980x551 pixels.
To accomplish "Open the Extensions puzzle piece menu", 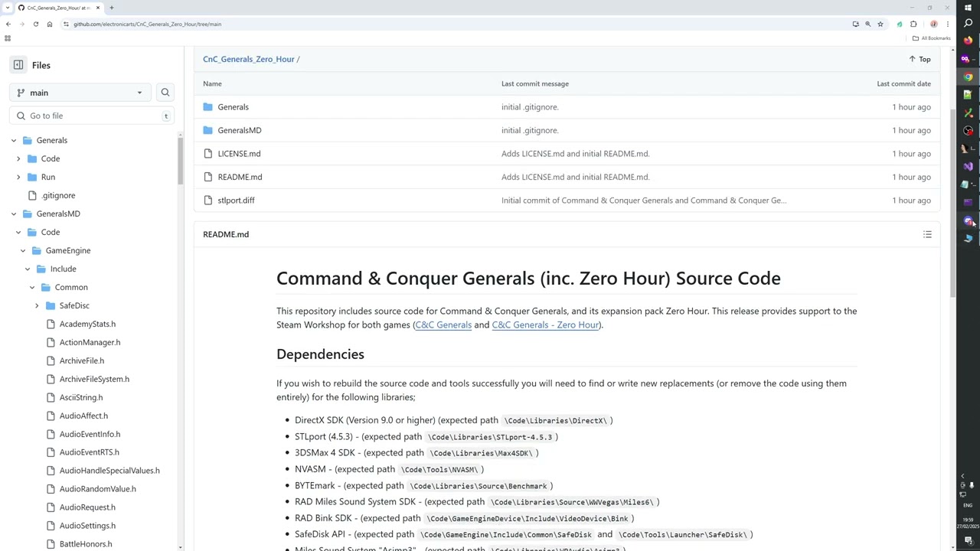I will coord(913,24).
